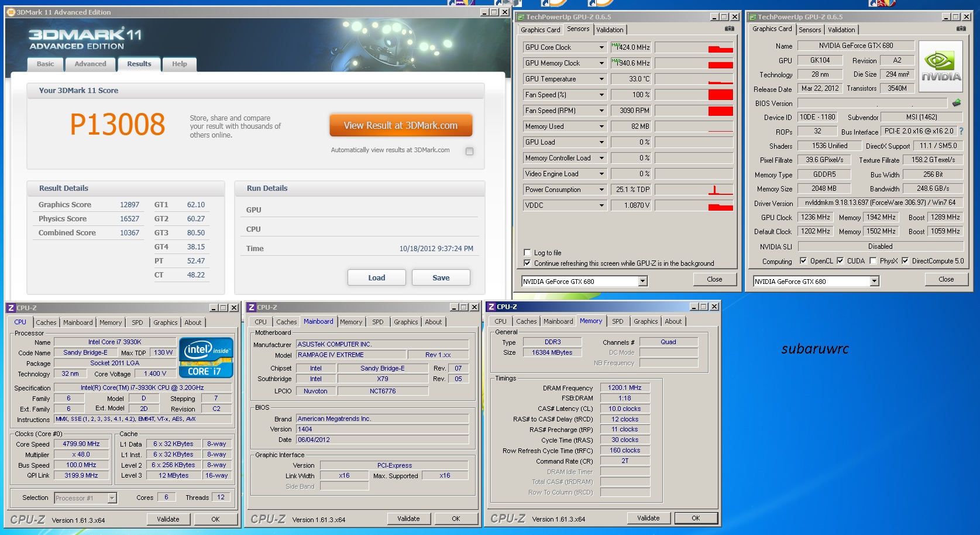The width and height of the screenshot is (980, 535).
Task: Open Caches tab in first CPU-Z window
Action: 46,323
